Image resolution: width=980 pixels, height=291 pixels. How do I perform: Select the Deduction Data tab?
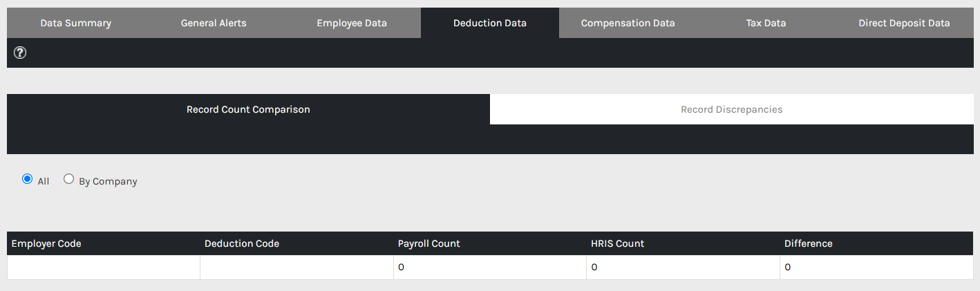tap(490, 23)
